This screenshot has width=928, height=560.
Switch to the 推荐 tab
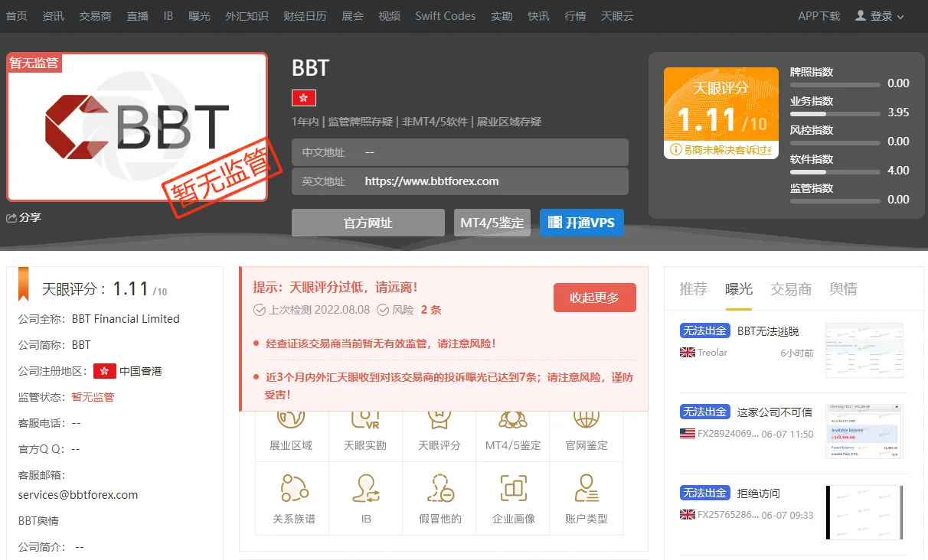tap(694, 289)
